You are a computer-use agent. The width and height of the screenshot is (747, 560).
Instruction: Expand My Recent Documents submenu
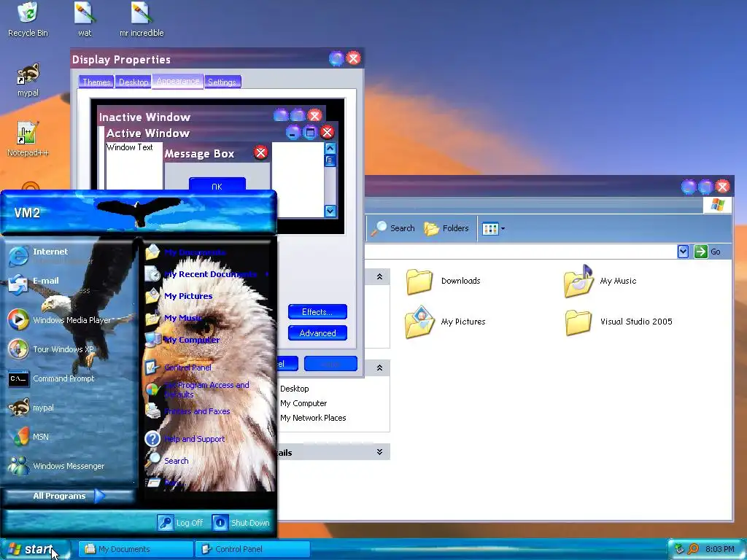coord(209,274)
